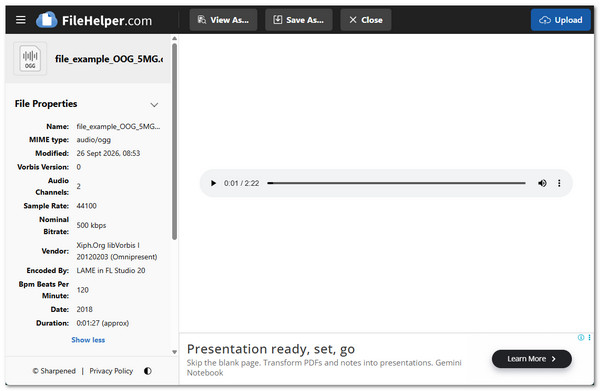Click the Vendor value Xiph.Org libVorbis
This screenshot has height=391, width=600.
pos(117,251)
